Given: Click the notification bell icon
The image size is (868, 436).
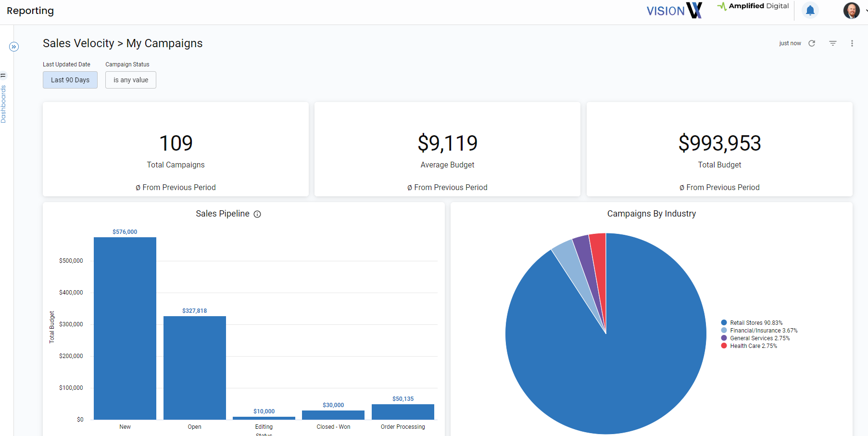Looking at the screenshot, I should point(810,10).
